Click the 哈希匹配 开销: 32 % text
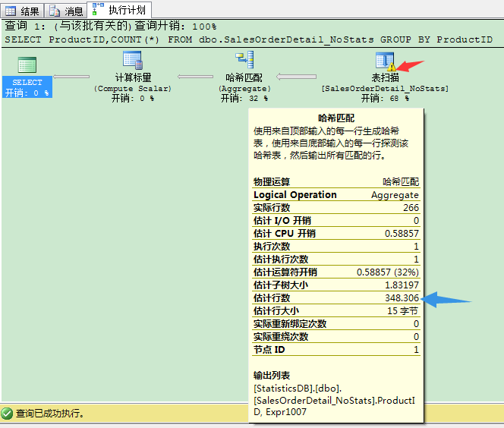 pyautogui.click(x=244, y=99)
